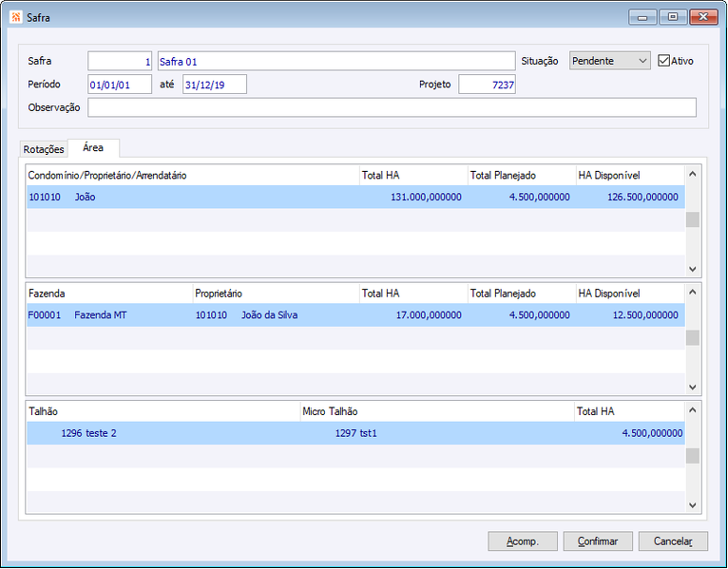Open the Situação dropdown showing Pendente

coord(609,61)
